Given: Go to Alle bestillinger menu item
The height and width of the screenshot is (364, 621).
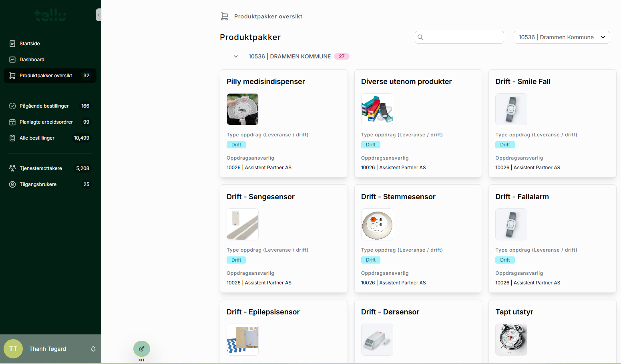Looking at the screenshot, I should coord(37,138).
